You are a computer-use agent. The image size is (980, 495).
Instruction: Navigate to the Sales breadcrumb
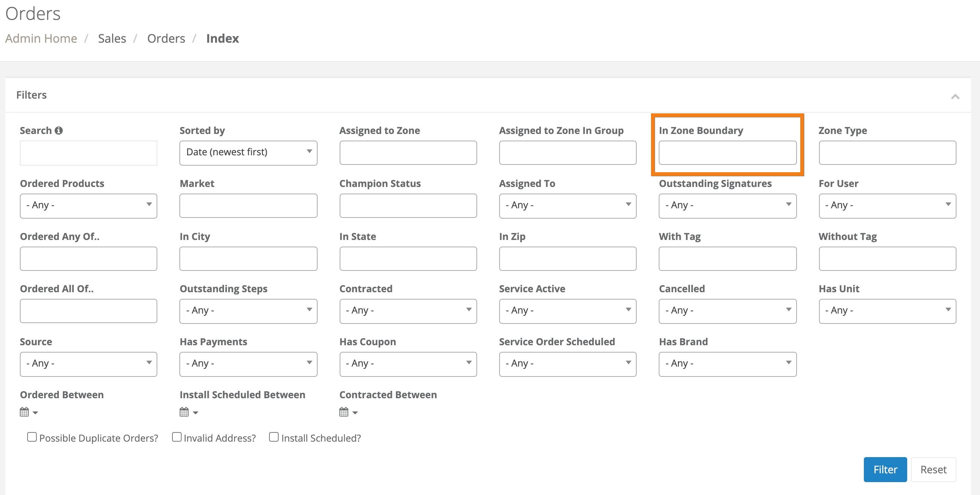[x=112, y=38]
